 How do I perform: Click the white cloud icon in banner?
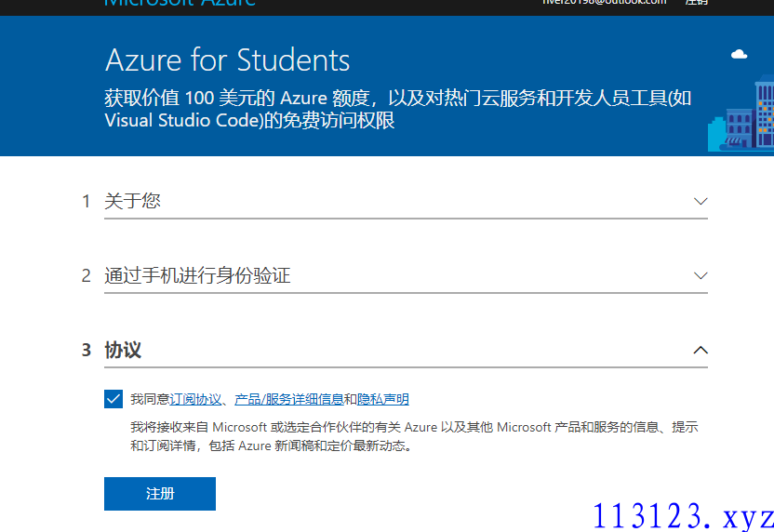coord(739,54)
